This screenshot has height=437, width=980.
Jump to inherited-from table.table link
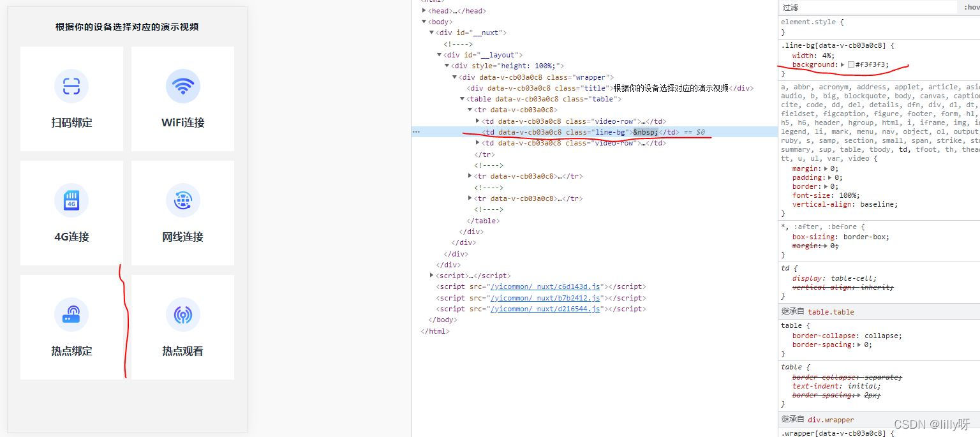tap(831, 312)
